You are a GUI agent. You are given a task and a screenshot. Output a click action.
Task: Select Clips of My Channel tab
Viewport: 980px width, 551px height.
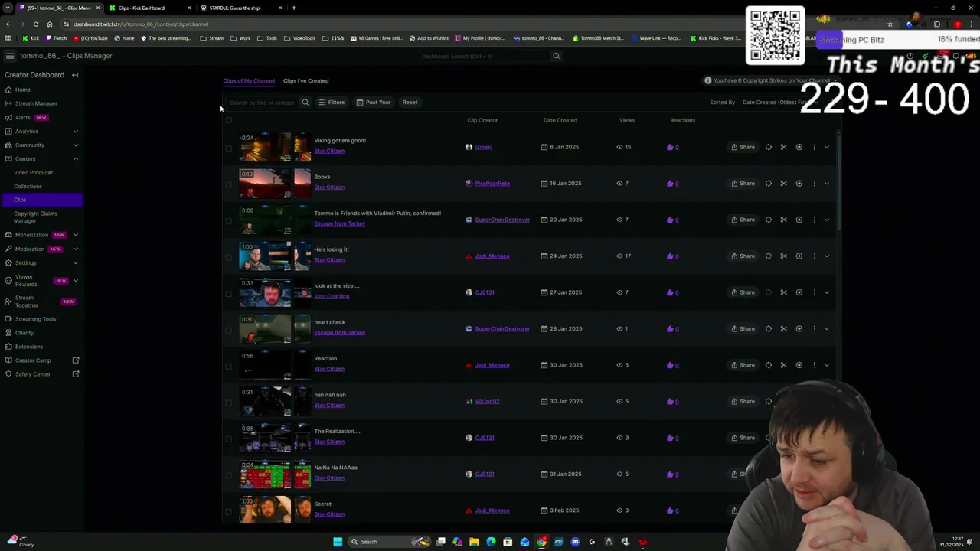coord(249,81)
